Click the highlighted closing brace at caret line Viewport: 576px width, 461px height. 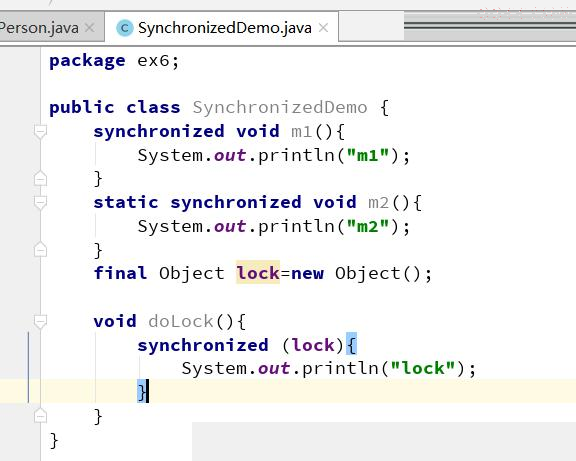click(142, 392)
